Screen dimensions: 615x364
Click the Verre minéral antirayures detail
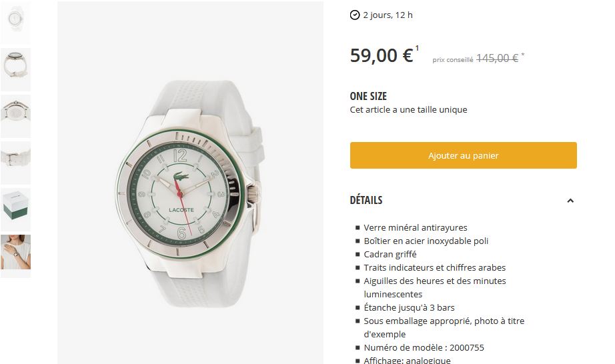coord(416,227)
